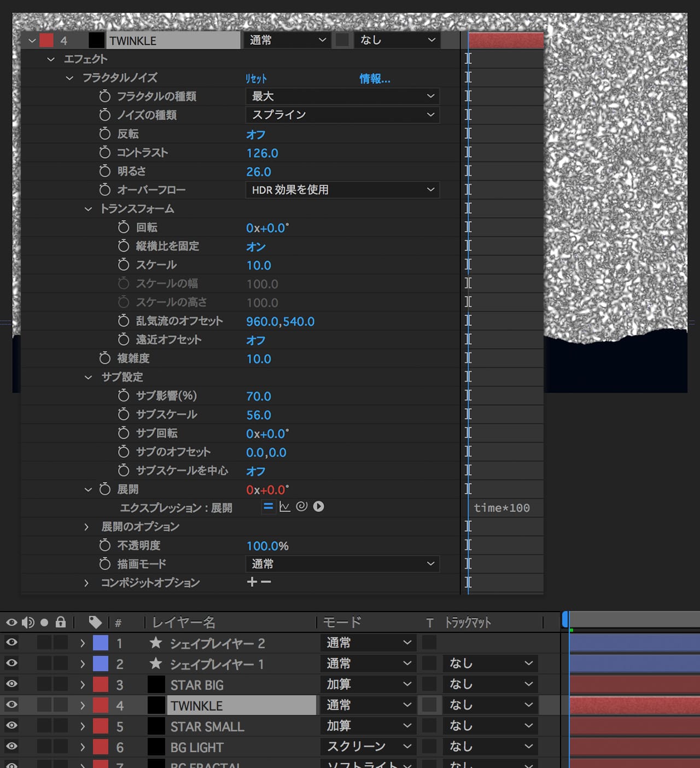Toggle visibility of the BG LIGHT layer
The width and height of the screenshot is (700, 768).
[11, 746]
